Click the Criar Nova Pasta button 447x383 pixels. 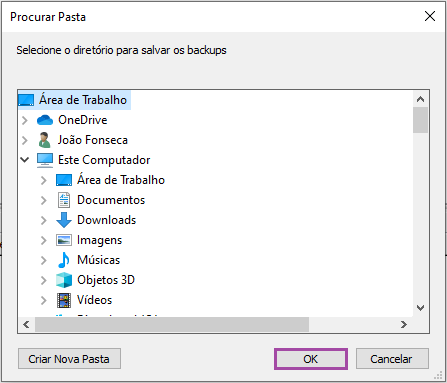[69, 359]
